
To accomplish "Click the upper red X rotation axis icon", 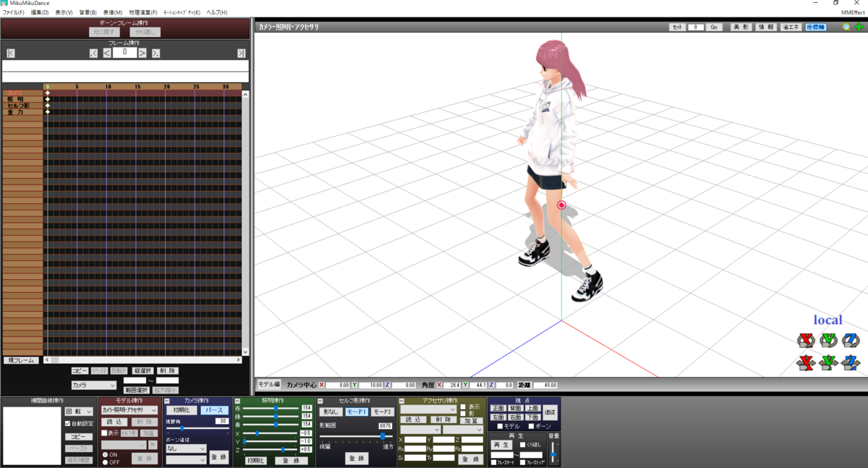I will tap(806, 339).
